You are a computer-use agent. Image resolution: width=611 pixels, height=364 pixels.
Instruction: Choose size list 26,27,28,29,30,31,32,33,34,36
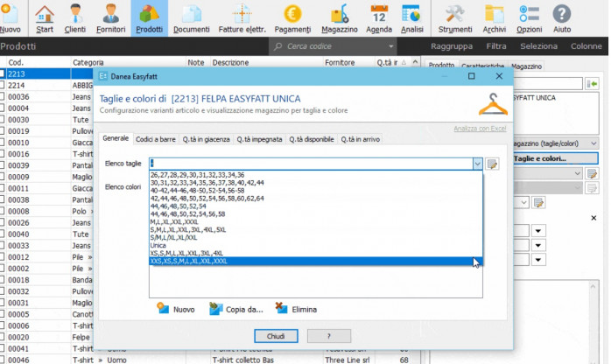[316, 175]
